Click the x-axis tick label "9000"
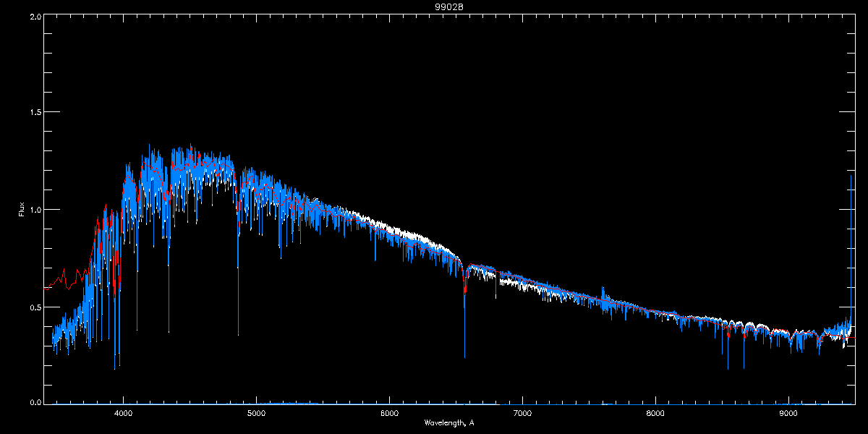This screenshot has height=434, width=868. coord(788,414)
